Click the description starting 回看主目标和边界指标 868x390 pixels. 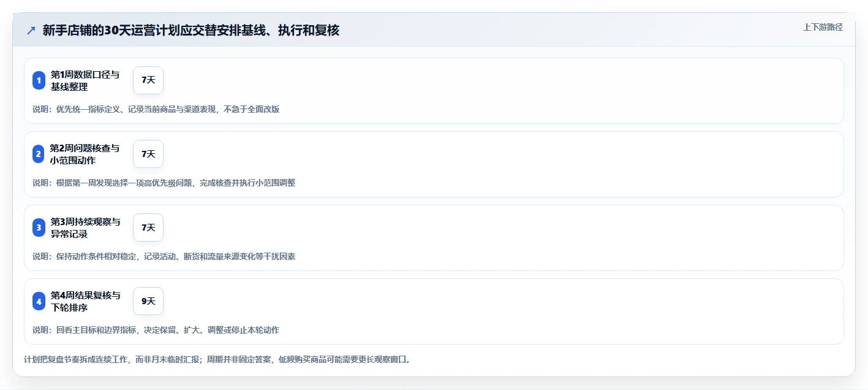tap(156, 330)
